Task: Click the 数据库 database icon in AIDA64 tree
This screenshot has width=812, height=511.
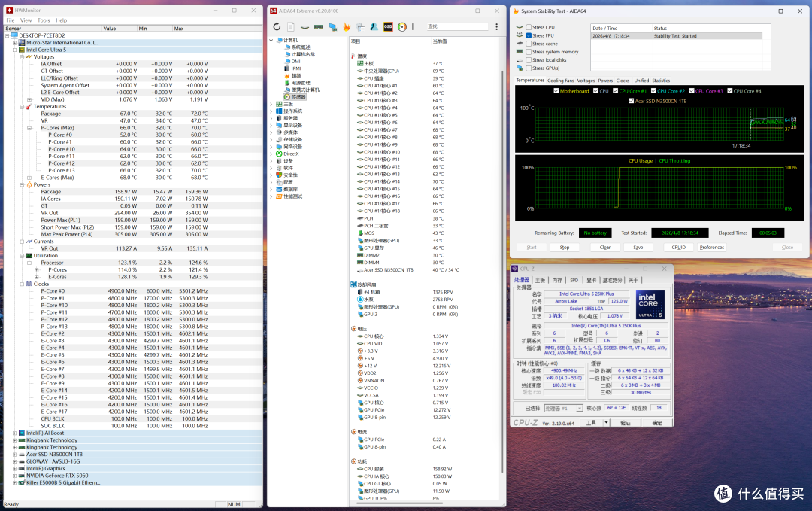Action: pyautogui.click(x=279, y=189)
